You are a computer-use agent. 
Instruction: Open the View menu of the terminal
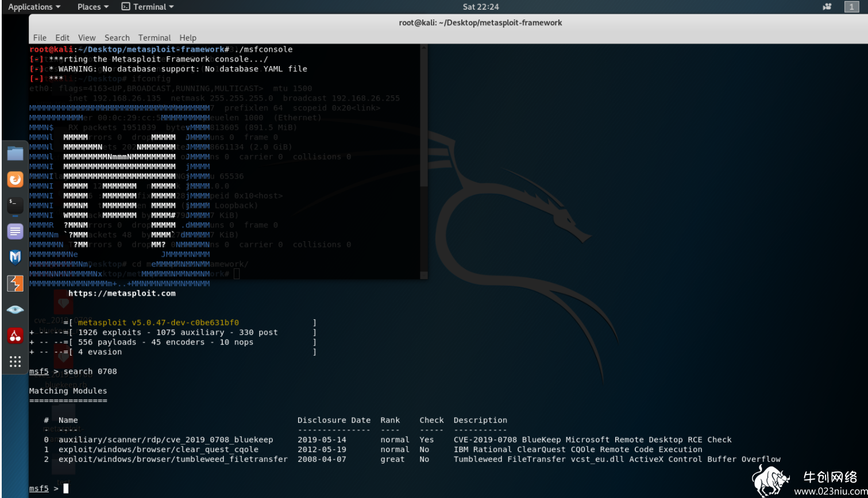pyautogui.click(x=87, y=37)
